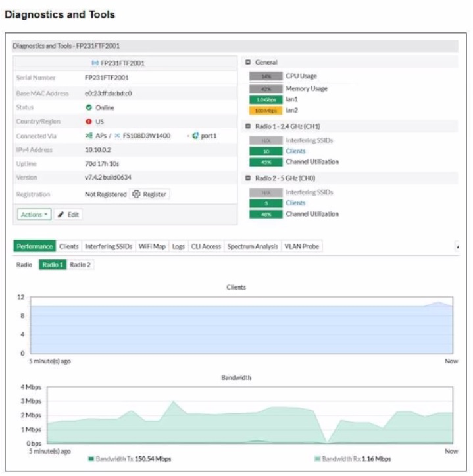Click the Bandwidth Rx legend color swatch
The height and width of the screenshot is (476, 473).
point(317,458)
